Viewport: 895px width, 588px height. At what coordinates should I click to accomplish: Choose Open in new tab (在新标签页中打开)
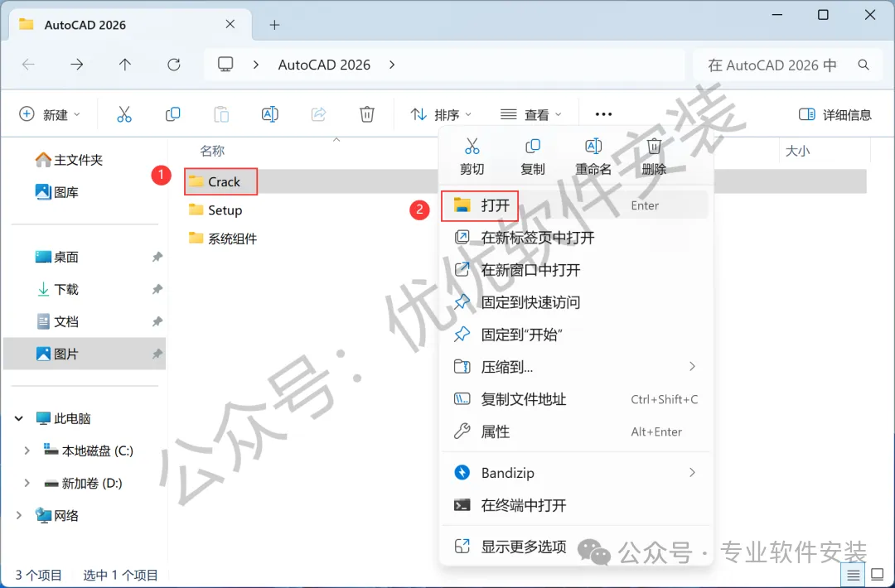[x=574, y=237]
